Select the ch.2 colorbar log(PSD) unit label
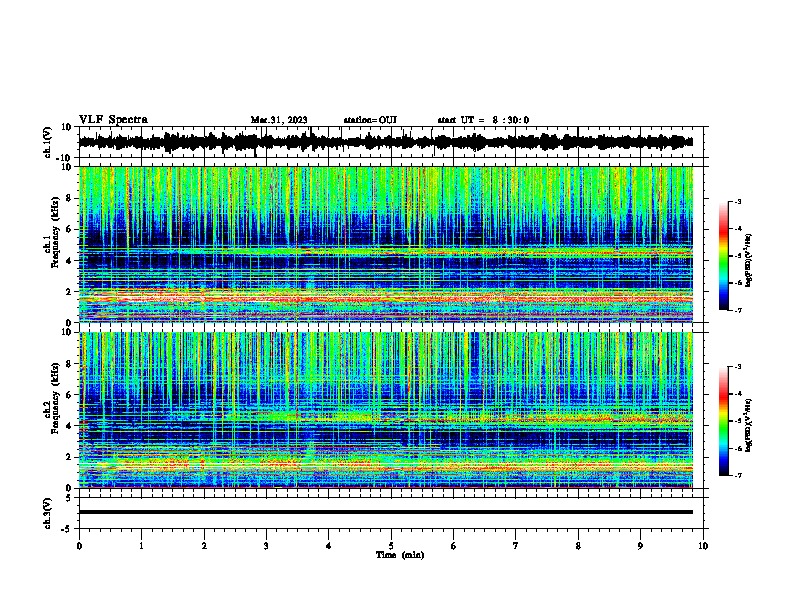792x612 pixels. [x=748, y=425]
